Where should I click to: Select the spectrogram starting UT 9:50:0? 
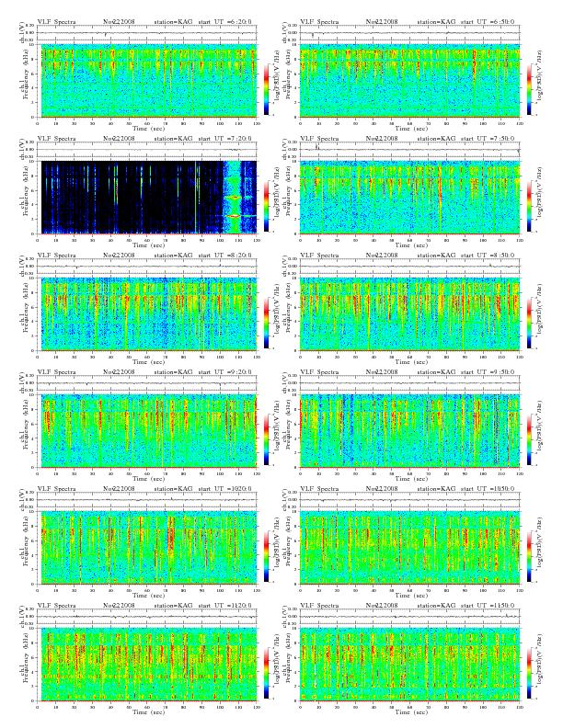tap(410, 431)
